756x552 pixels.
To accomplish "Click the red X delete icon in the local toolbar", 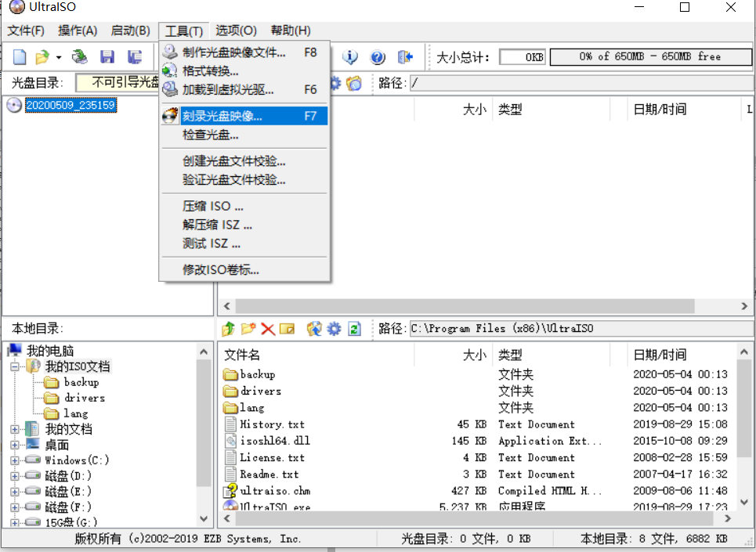I will pyautogui.click(x=268, y=329).
